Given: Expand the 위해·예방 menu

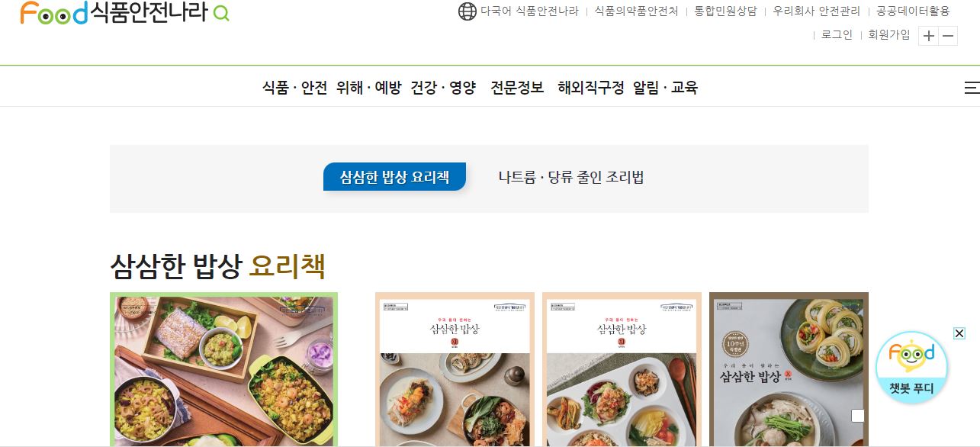Looking at the screenshot, I should click(368, 88).
